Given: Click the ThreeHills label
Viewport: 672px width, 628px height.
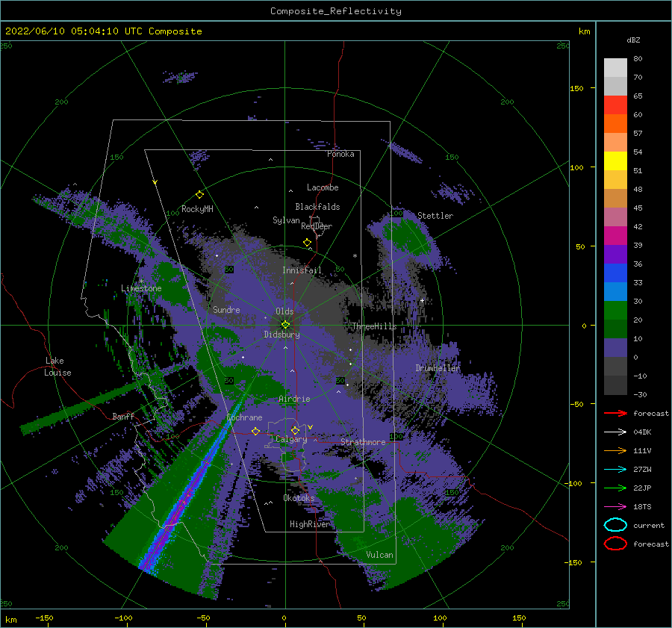Looking at the screenshot, I should [x=374, y=326].
